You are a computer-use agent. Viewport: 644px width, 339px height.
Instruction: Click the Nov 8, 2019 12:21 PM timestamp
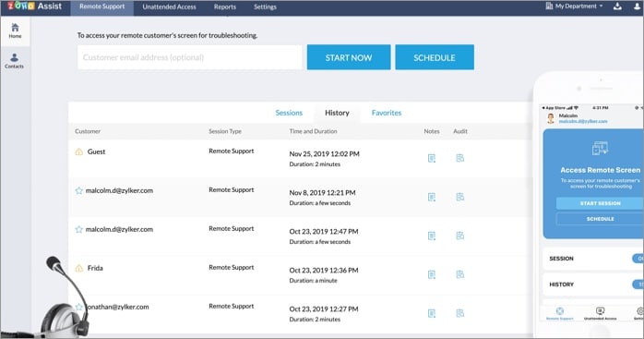click(x=322, y=192)
